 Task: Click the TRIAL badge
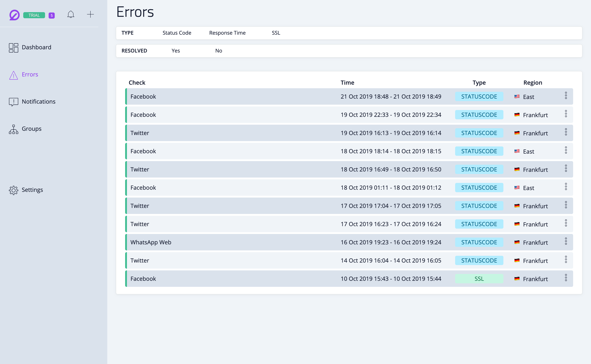click(34, 15)
